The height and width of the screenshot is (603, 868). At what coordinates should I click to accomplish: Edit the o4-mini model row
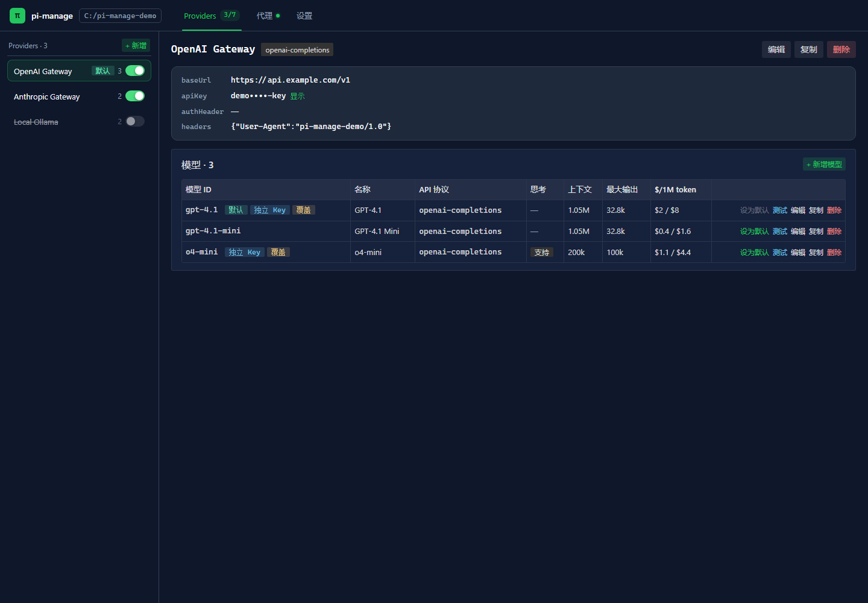[798, 253]
